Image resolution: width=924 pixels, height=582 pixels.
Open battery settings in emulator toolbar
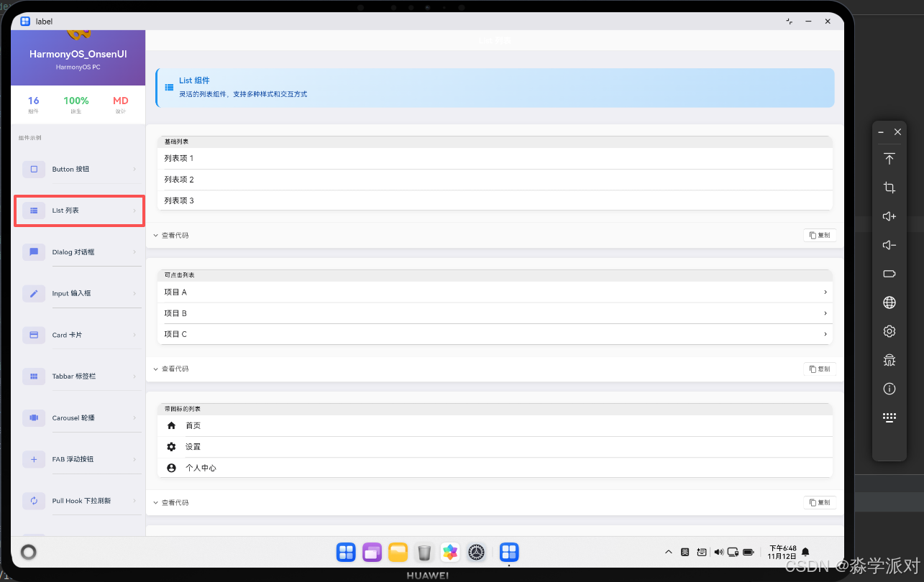tap(889, 274)
